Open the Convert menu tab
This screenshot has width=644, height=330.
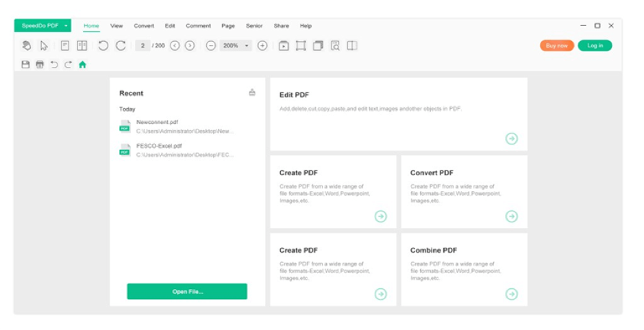pyautogui.click(x=144, y=26)
